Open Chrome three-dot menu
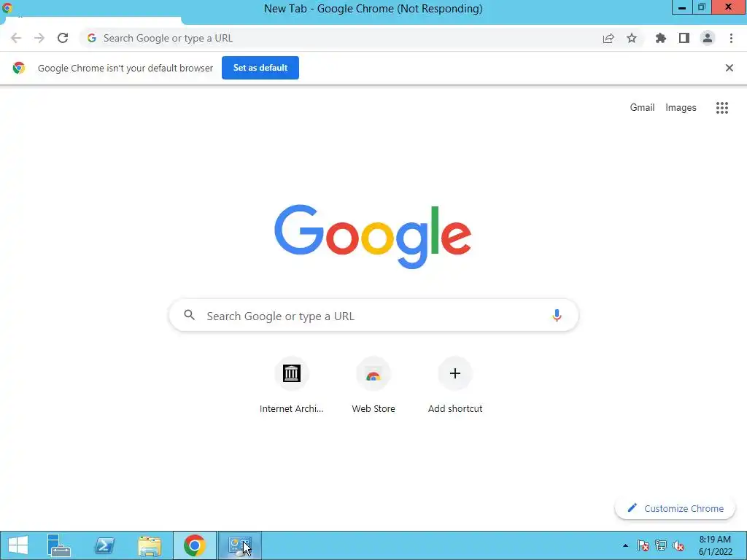Image resolution: width=747 pixels, height=560 pixels. coord(731,38)
